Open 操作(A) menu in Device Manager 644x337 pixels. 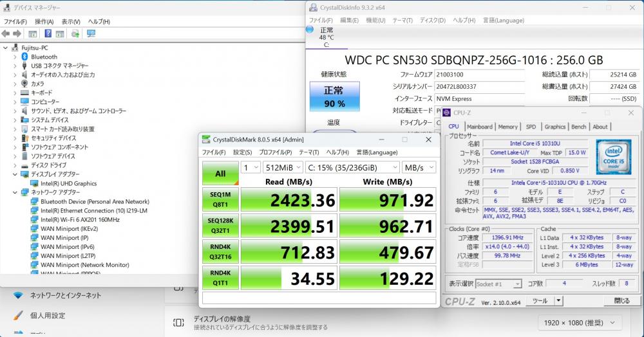(x=44, y=21)
